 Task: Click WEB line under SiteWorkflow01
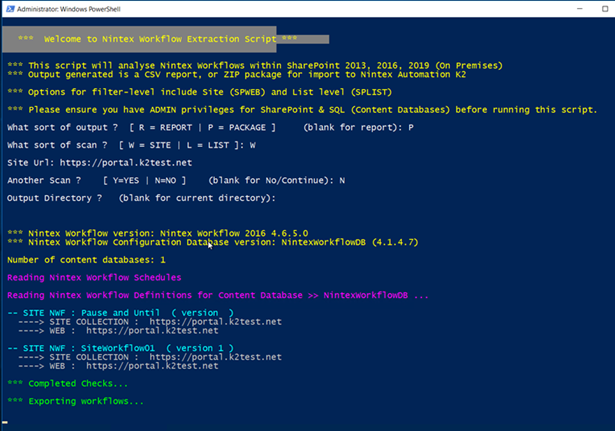click(118, 366)
